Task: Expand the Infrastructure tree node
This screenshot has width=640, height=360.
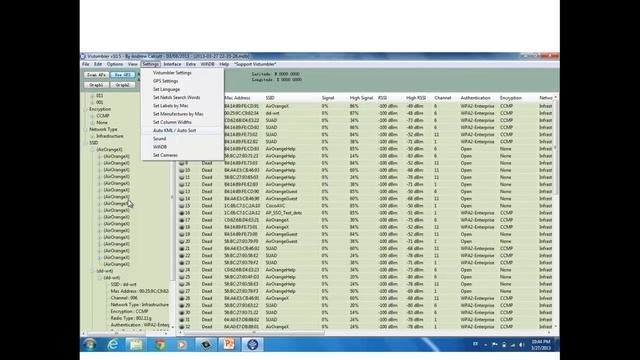Action: coord(92,136)
